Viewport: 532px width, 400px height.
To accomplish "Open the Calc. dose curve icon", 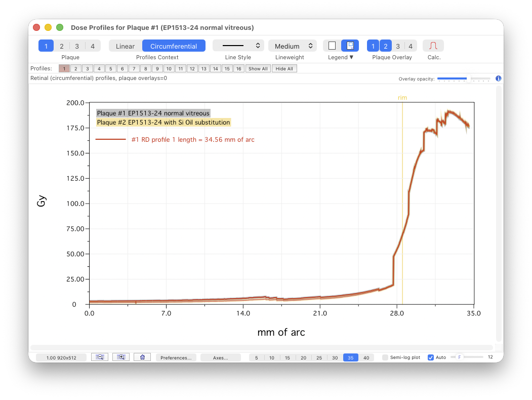I will [433, 46].
